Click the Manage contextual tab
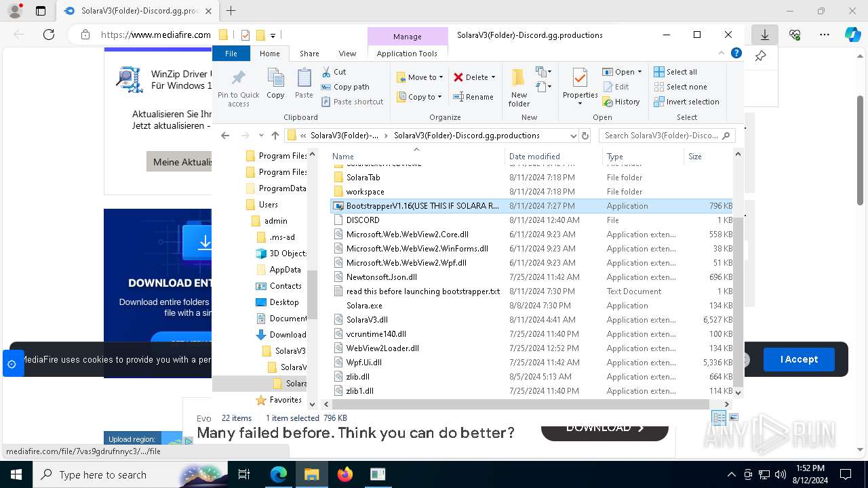 407,37
